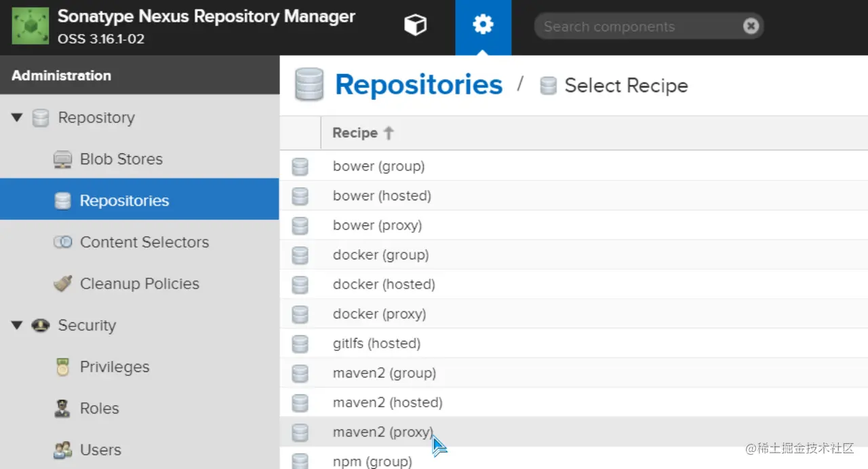Click the Administration panel header
The image size is (868, 469).
[x=140, y=75]
